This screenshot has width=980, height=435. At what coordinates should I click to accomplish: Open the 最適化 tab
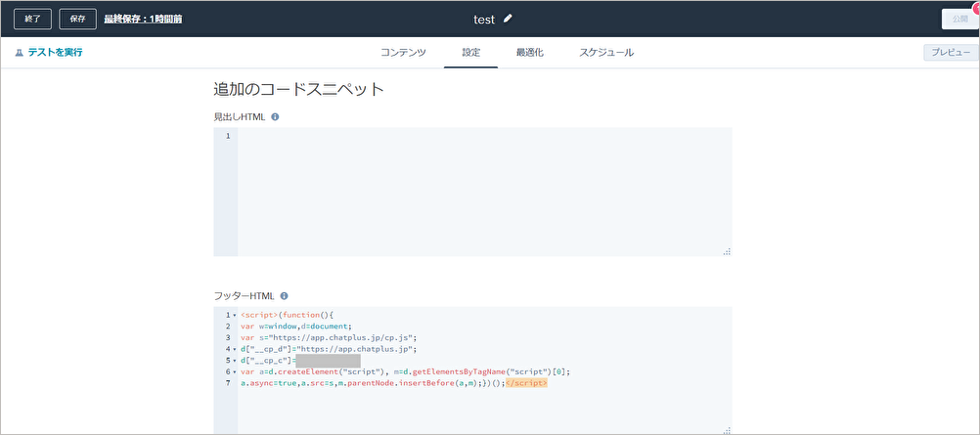[x=530, y=53]
